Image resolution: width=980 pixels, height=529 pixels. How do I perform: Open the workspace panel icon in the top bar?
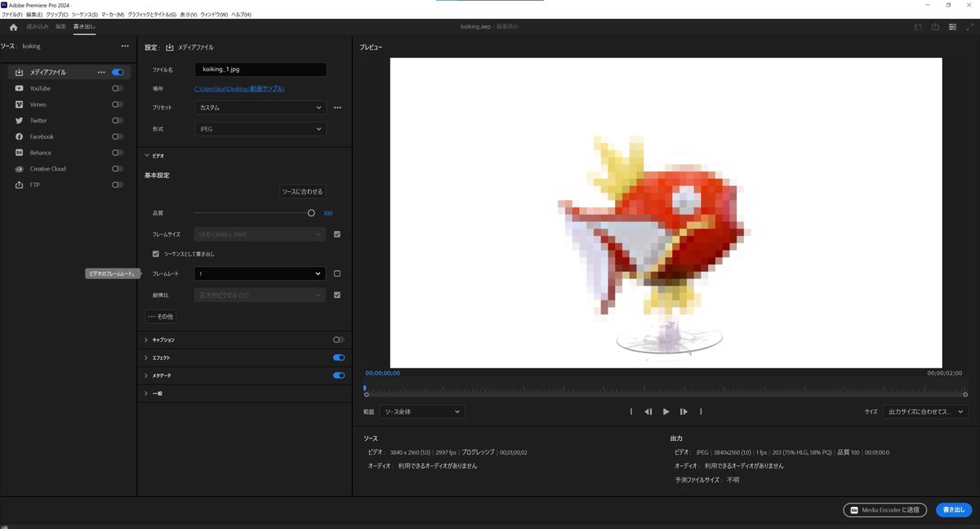(x=917, y=27)
